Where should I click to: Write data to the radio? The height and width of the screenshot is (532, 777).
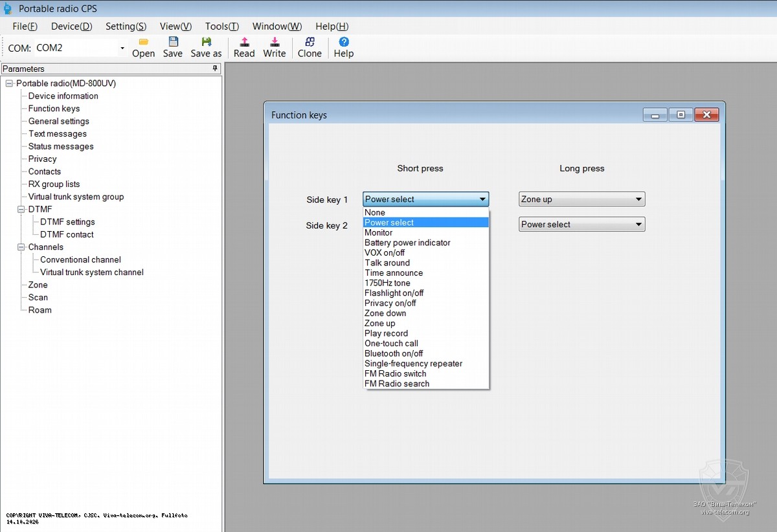point(275,48)
